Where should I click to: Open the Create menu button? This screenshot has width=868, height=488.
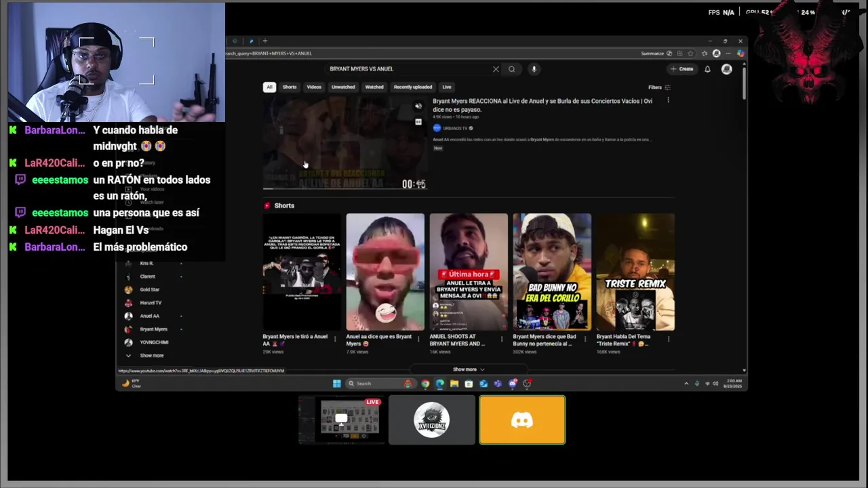(682, 68)
